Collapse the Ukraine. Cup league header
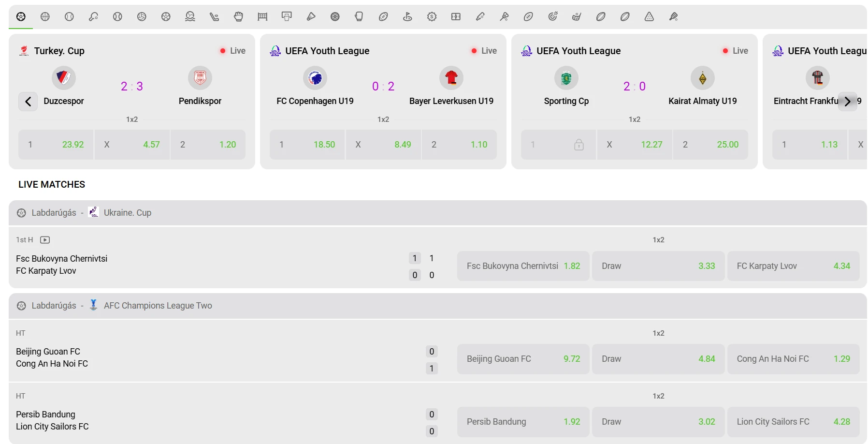This screenshot has width=868, height=444. [438, 213]
